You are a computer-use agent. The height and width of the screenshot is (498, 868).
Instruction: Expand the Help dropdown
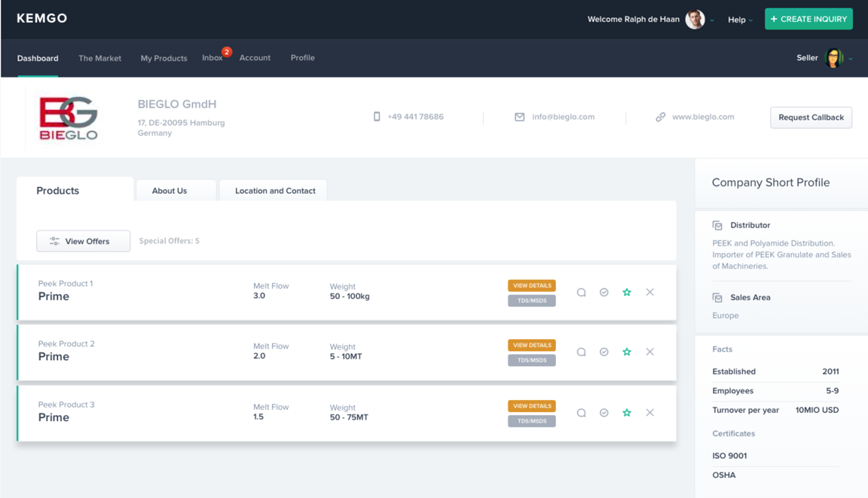[740, 20]
